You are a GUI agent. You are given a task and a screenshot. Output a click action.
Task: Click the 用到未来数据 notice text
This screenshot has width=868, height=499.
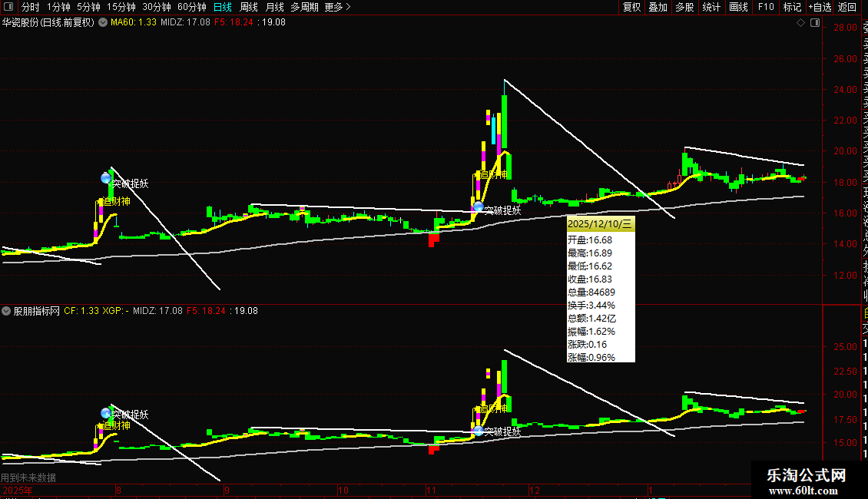[28, 478]
